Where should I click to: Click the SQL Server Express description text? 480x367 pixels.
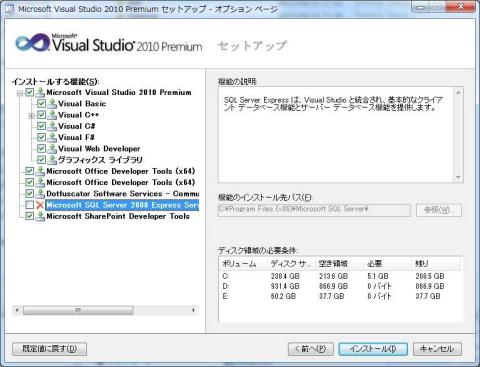(x=333, y=104)
